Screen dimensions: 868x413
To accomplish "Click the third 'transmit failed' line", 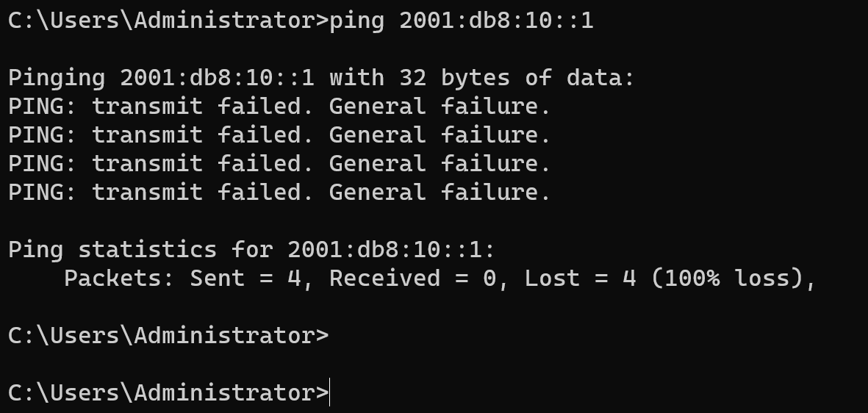I will tap(279, 164).
